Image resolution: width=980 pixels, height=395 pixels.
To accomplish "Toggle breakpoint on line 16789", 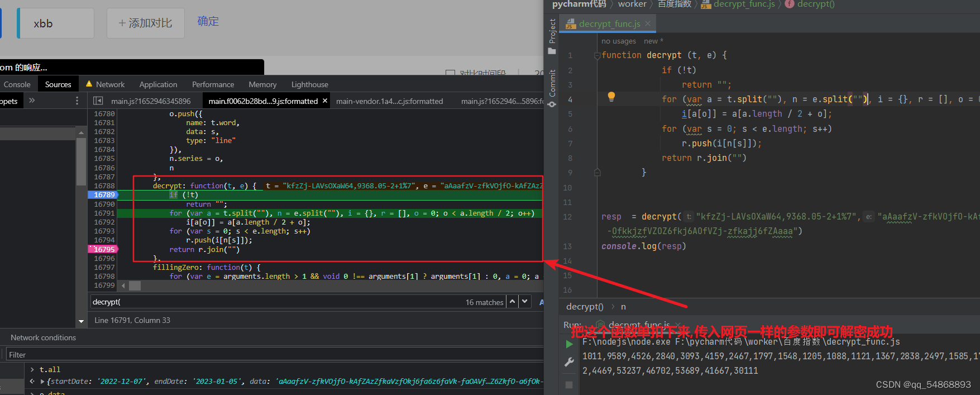I will click(104, 195).
